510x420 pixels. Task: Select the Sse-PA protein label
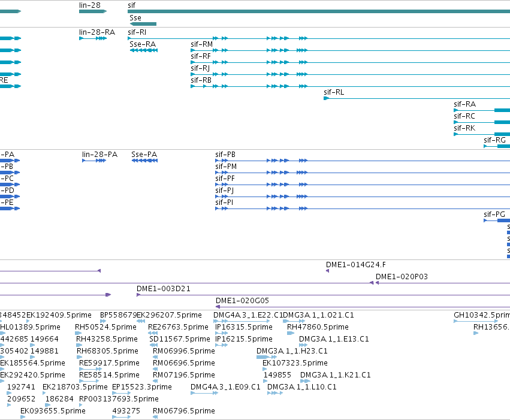144,155
